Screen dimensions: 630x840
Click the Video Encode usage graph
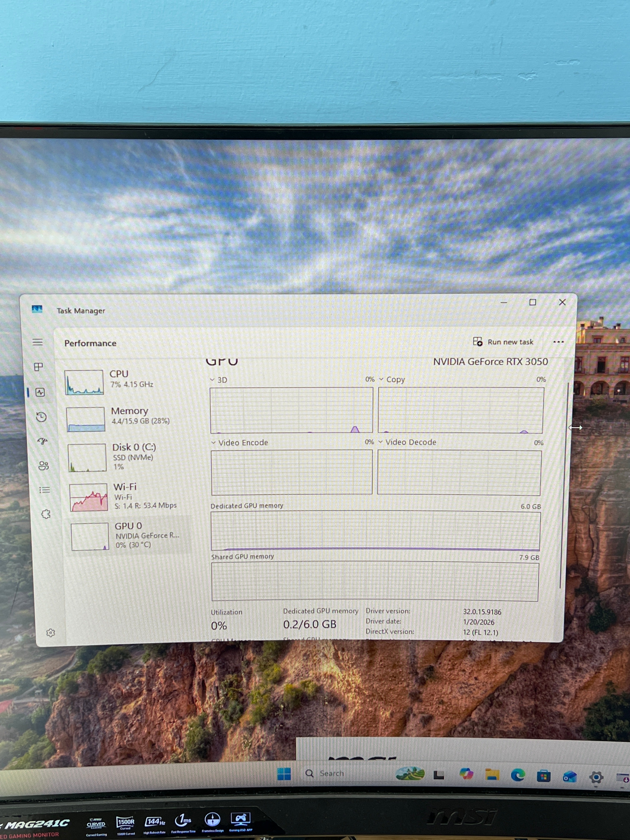292,472
